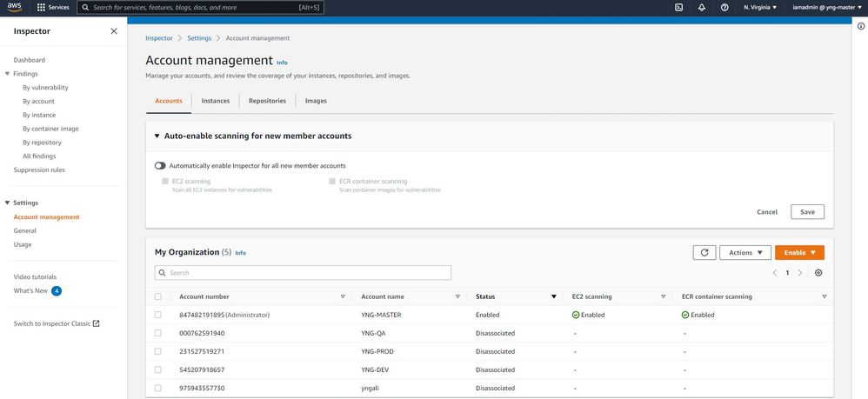Open Dashboard in the sidebar

click(x=30, y=60)
